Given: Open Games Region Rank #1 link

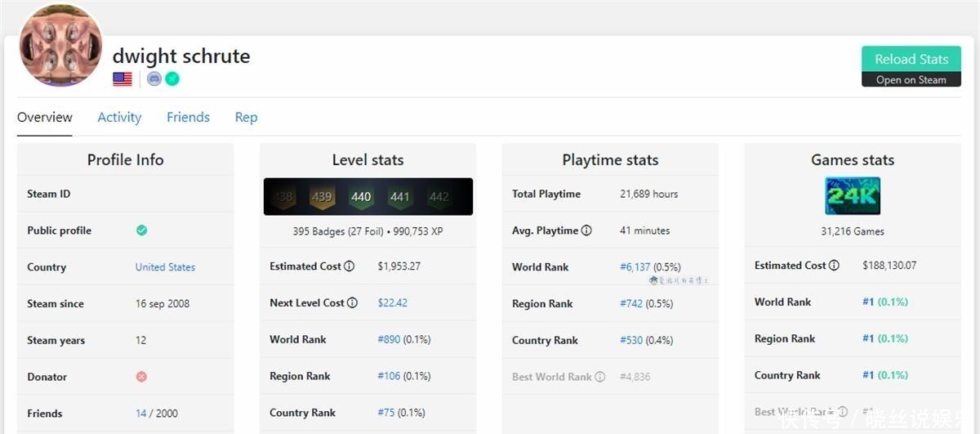Looking at the screenshot, I should [x=868, y=338].
